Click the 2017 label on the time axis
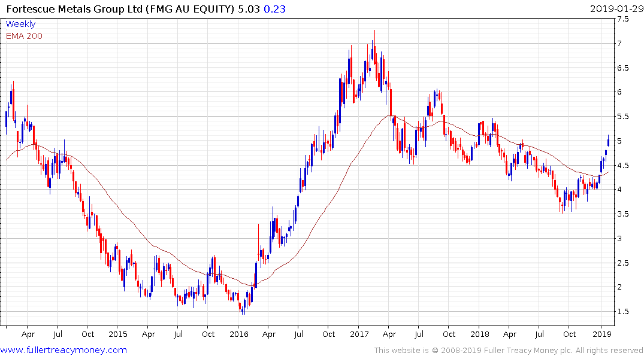Screen dimensions: 644x359 point(359,334)
